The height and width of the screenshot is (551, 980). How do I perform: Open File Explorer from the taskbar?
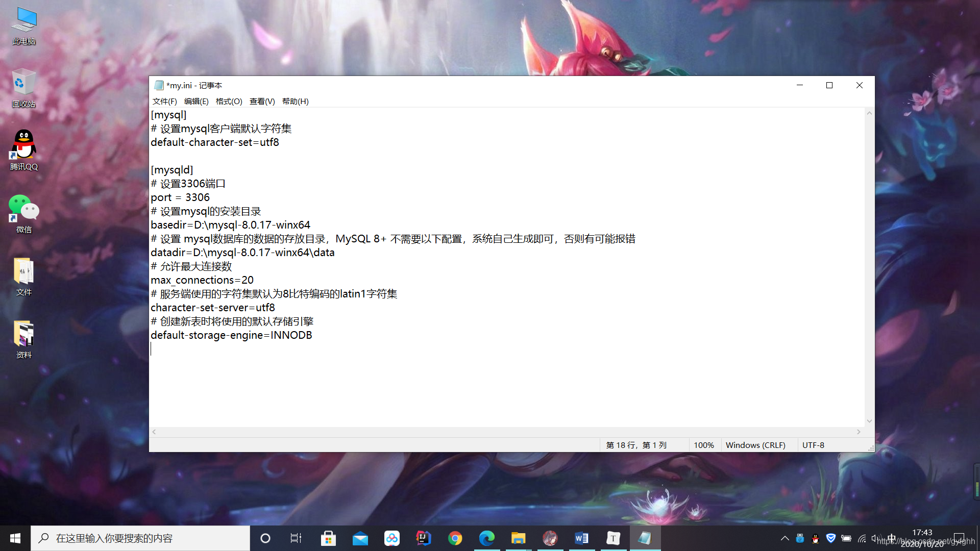519,538
